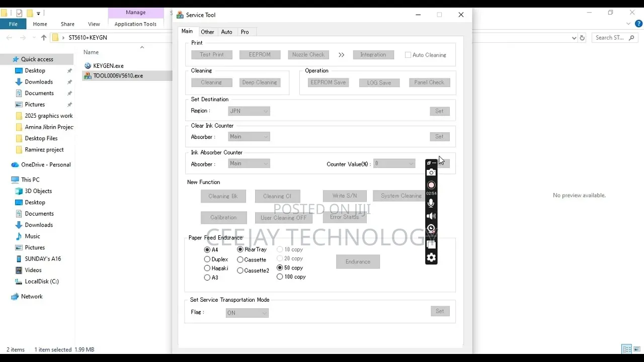The width and height of the screenshot is (644, 362).
Task: Open the Region dropdown showing JPN
Action: coord(249,111)
